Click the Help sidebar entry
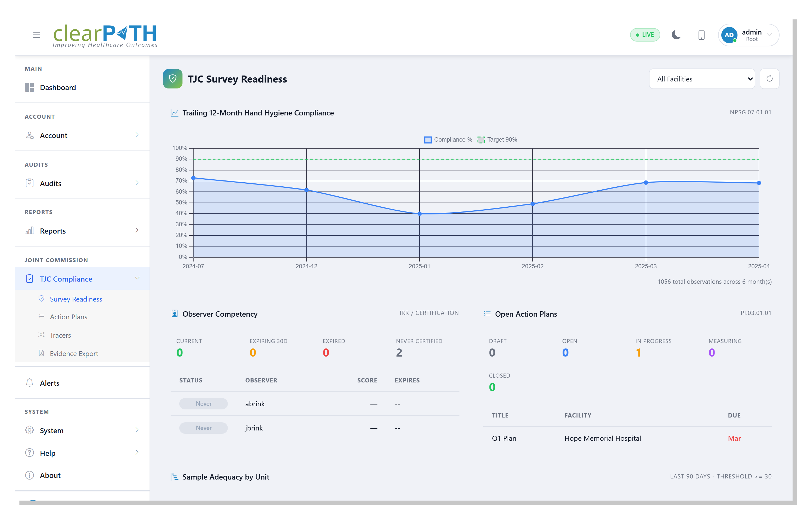The height and width of the screenshot is (520, 812). tap(48, 453)
